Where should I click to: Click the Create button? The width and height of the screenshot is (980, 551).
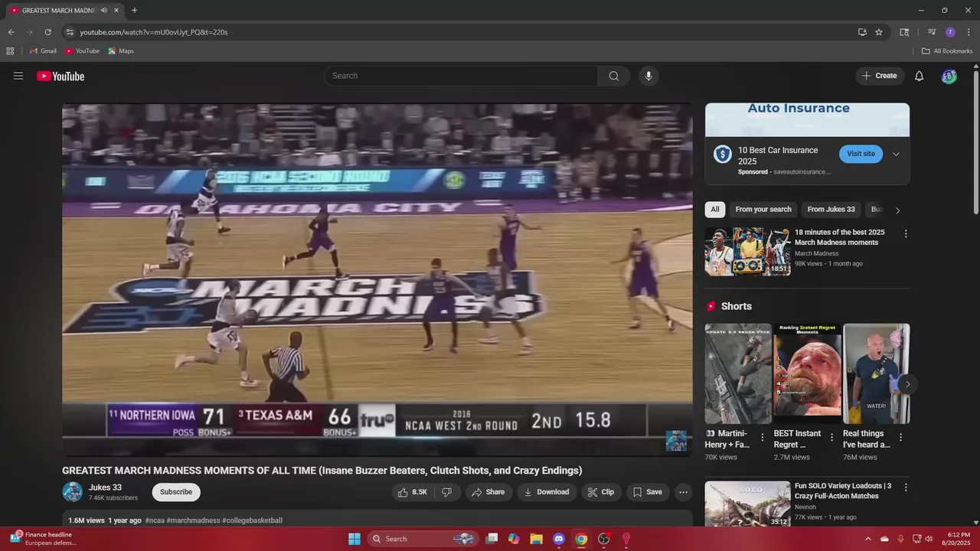[x=880, y=76]
